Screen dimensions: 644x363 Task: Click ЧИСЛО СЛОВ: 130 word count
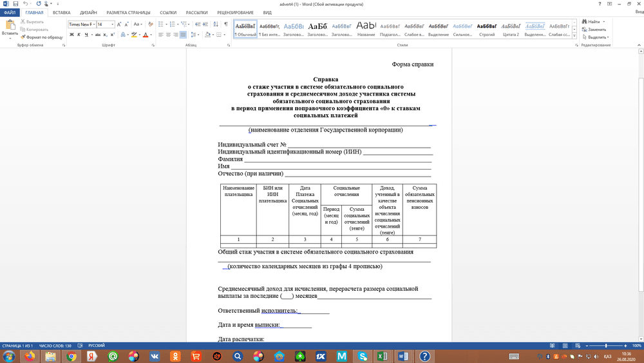[x=55, y=346]
